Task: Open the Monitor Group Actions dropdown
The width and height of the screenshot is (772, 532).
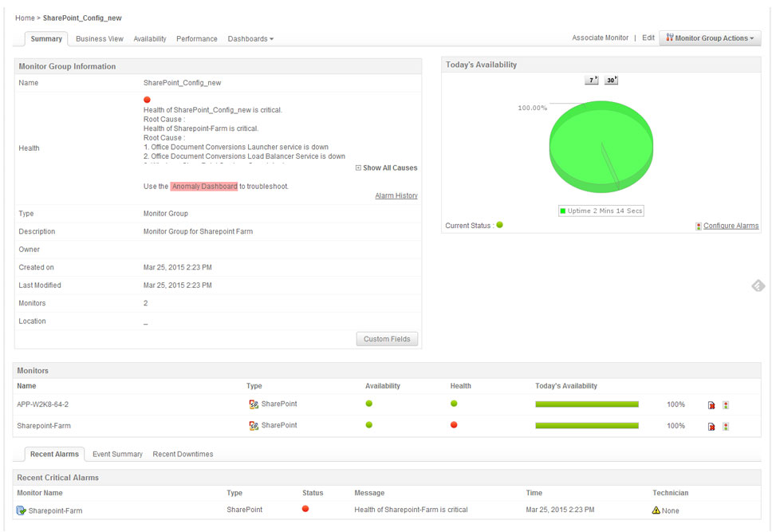Action: tap(709, 37)
